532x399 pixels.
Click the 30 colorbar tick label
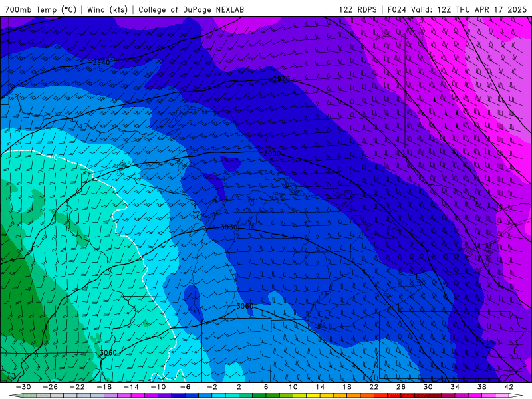(428, 387)
